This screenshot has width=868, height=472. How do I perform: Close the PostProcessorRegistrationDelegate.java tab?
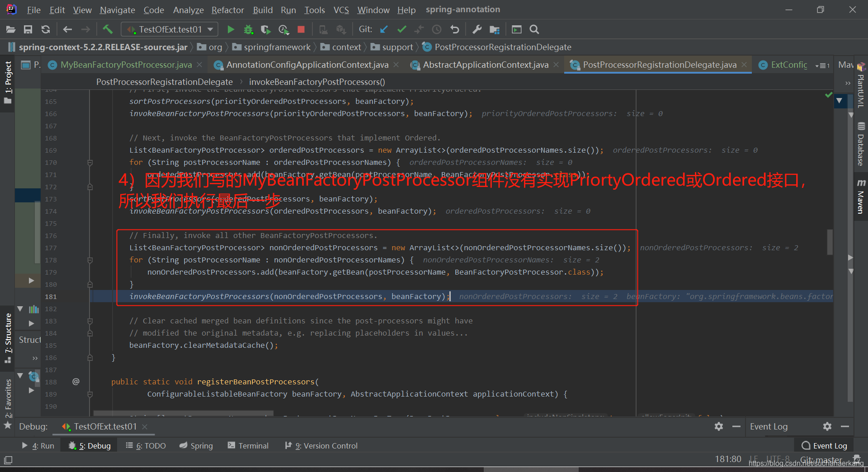tap(744, 65)
